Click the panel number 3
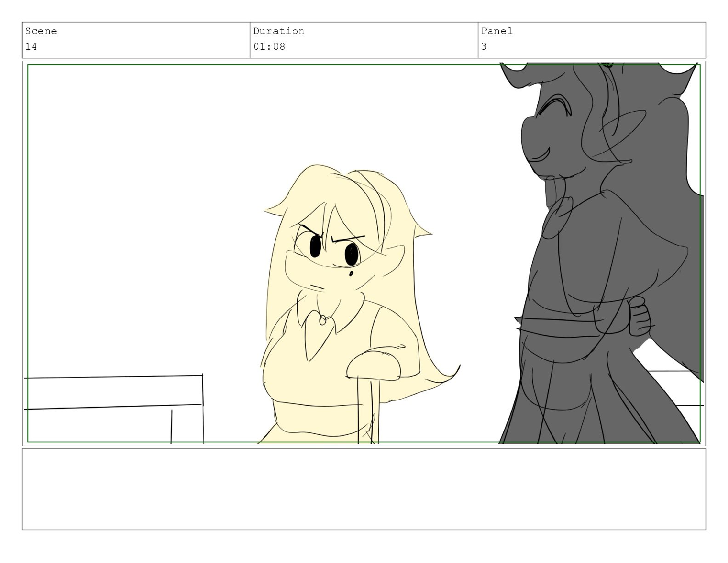 (484, 46)
